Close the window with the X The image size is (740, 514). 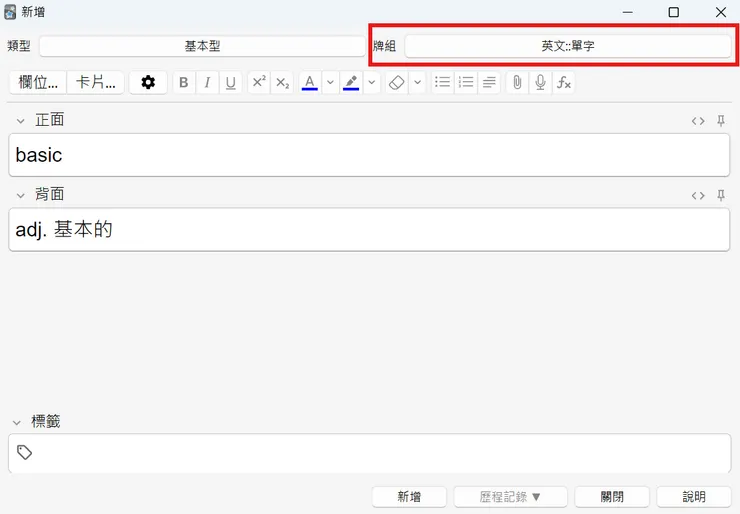[x=721, y=12]
